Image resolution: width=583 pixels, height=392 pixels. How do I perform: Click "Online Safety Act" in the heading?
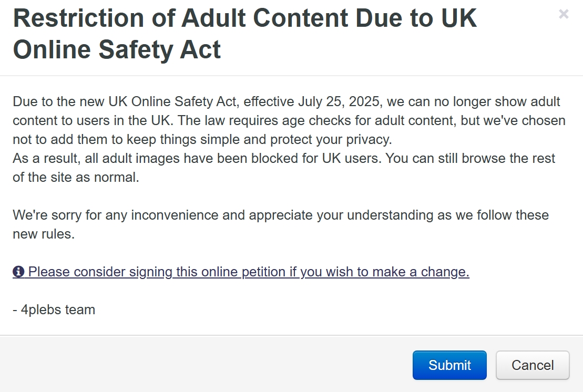117,49
